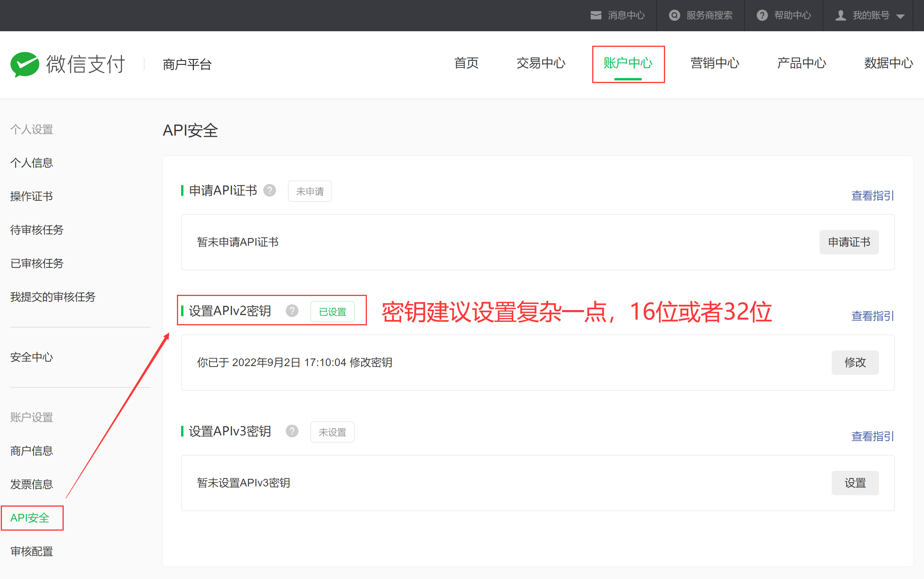This screenshot has width=924, height=579.
Task: Open 查看指引 link for API certificate
Action: (x=872, y=196)
